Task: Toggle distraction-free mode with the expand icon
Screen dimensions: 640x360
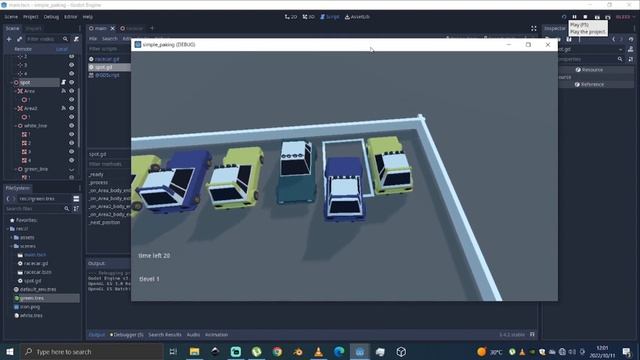Action: point(533,28)
